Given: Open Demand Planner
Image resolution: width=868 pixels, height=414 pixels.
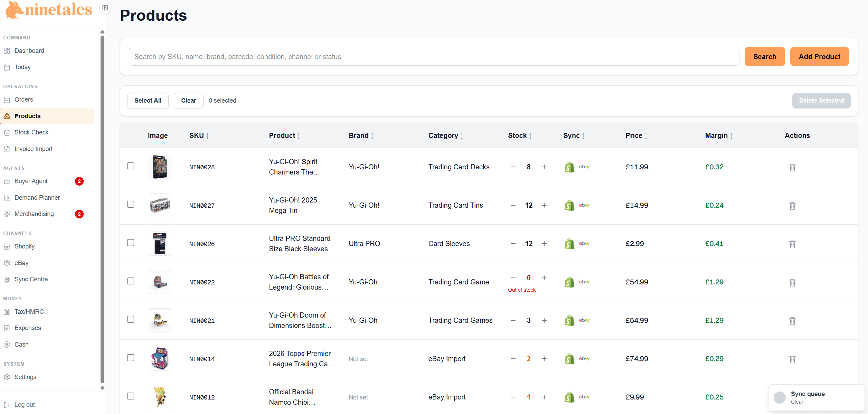Looking at the screenshot, I should coord(48,198).
